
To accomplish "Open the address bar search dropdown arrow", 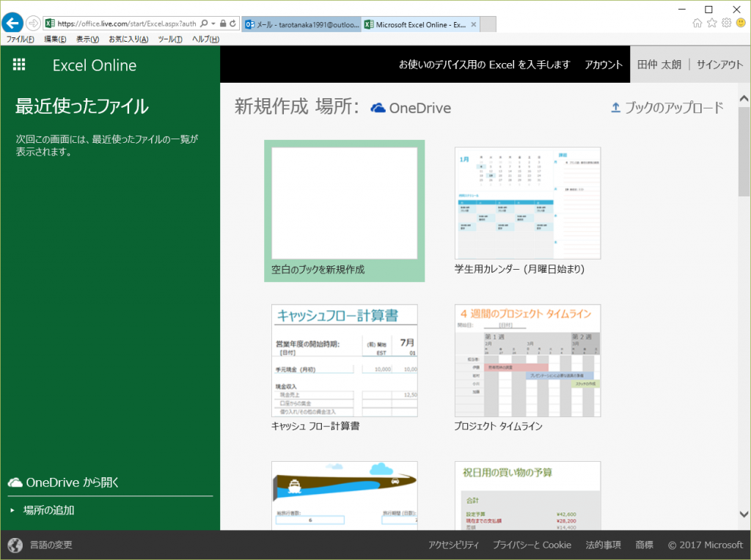I will 213,23.
